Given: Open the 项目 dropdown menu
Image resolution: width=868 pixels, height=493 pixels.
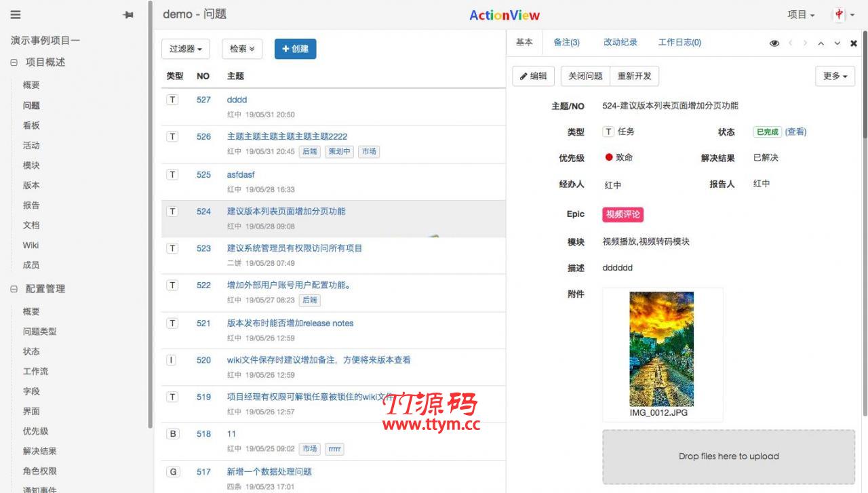Looking at the screenshot, I should pos(801,14).
